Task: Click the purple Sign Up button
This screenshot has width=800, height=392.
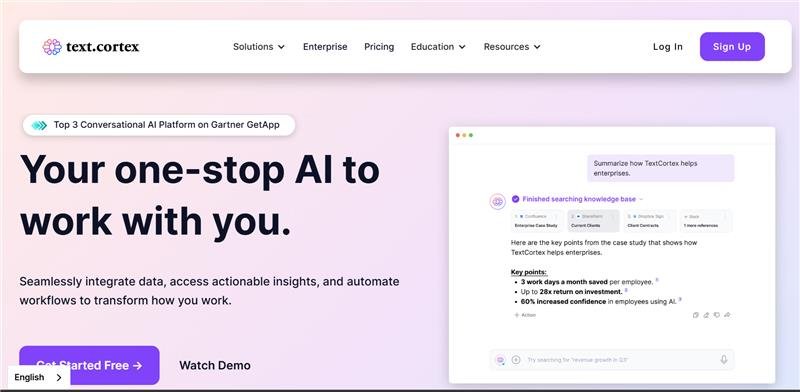Action: coord(732,46)
